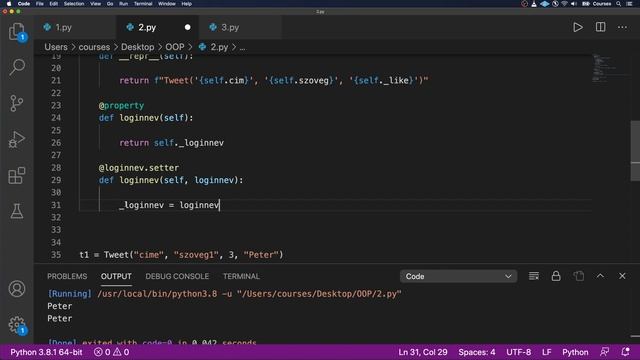Maximize the panel with the up chevron
The height and width of the screenshot is (360, 640).
coord(600,276)
